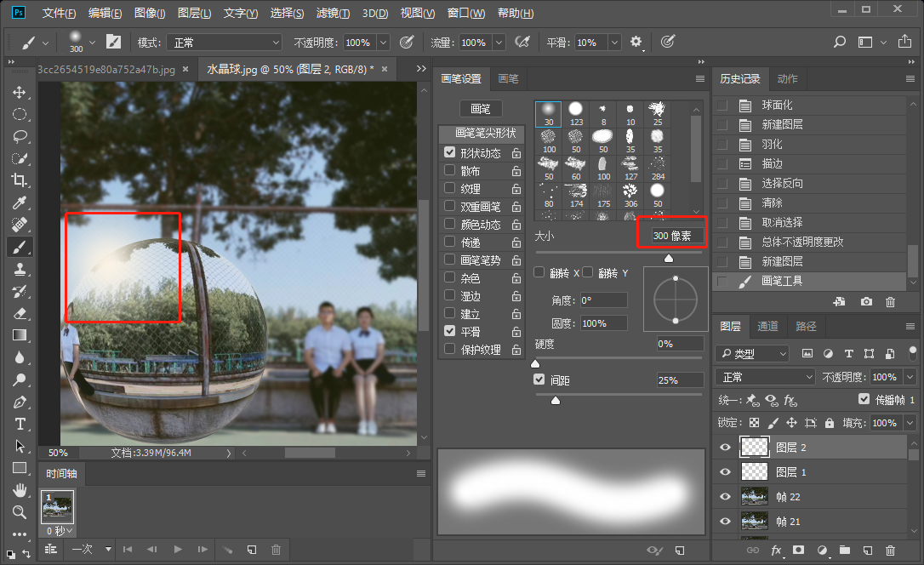Select the Dodge tool
The width and height of the screenshot is (924, 565).
pos(20,380)
